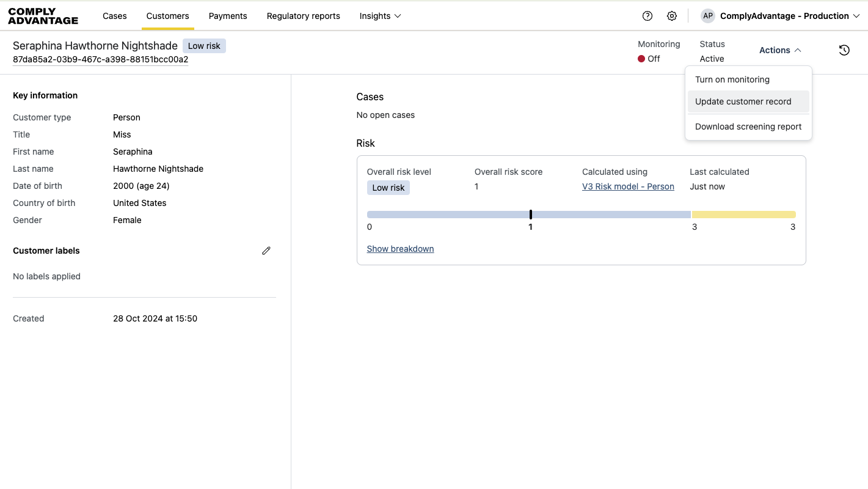Collapse the Actions menu

780,50
